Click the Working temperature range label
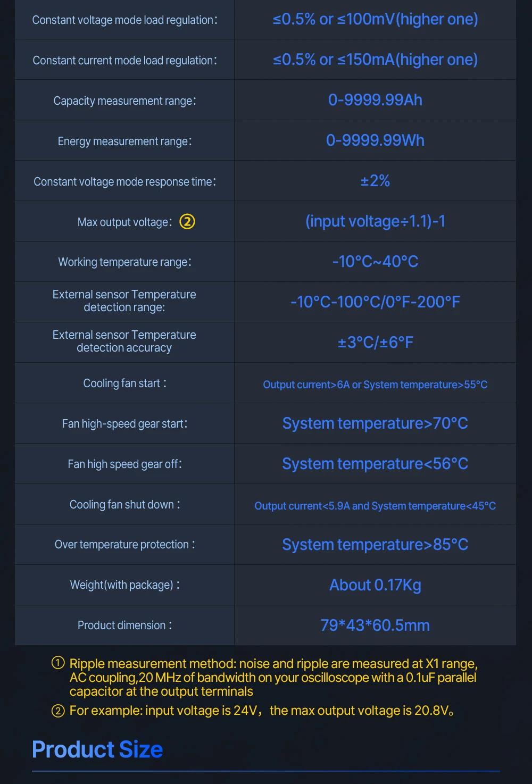The image size is (532, 784). [124, 262]
